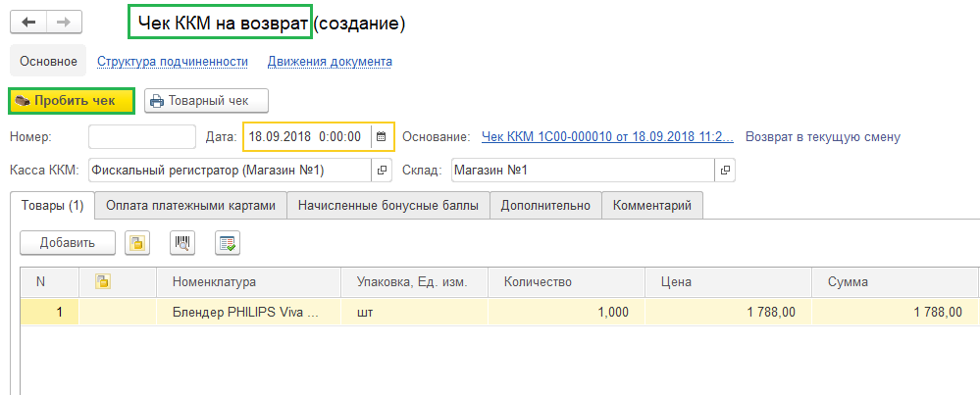
Task: Click the package-fill toolbar icon next to Добавить
Action: (x=137, y=243)
